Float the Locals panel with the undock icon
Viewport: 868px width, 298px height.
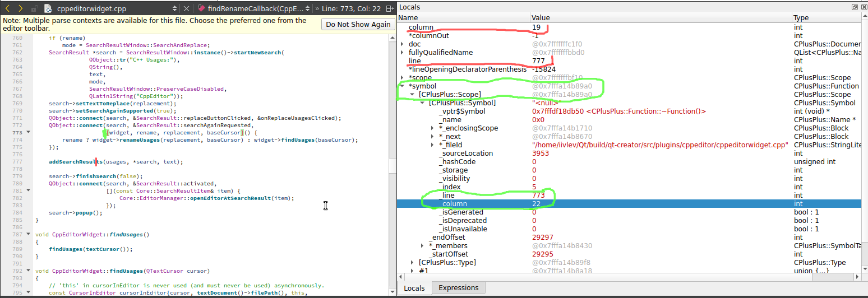pyautogui.click(x=855, y=7)
